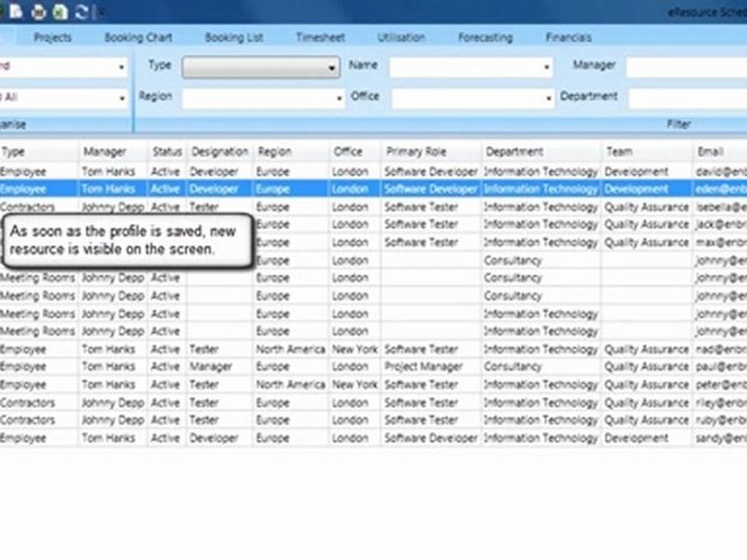Click Information Technology in the max@ row
Screen dimensions: 747x560
[x=541, y=243]
